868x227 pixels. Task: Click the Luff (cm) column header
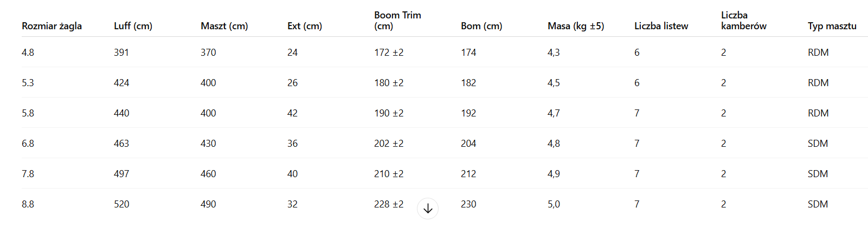click(133, 26)
